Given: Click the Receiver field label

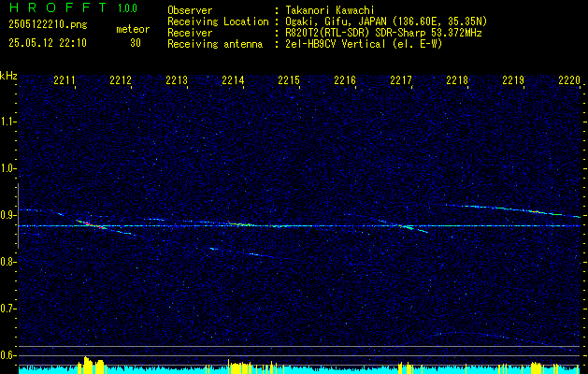Looking at the screenshot, I should (190, 33).
